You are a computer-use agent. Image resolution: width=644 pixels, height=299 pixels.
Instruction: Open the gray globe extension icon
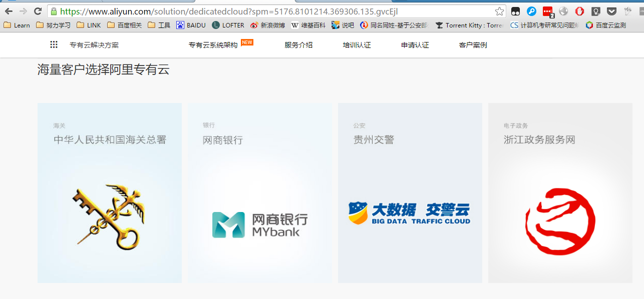(563, 11)
